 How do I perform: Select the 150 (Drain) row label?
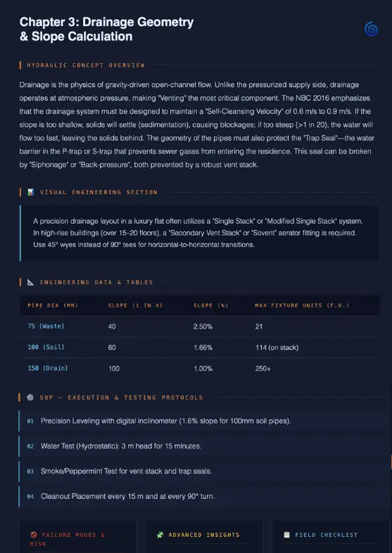48,368
